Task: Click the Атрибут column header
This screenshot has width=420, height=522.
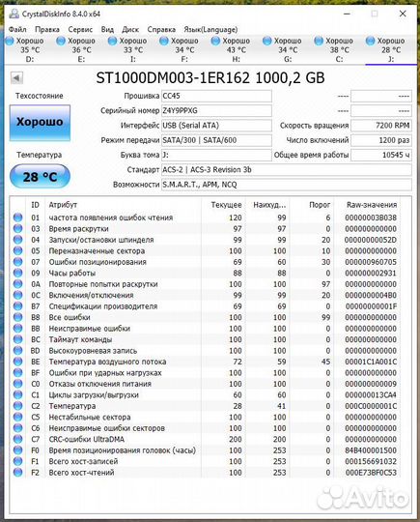Action: tap(123, 205)
